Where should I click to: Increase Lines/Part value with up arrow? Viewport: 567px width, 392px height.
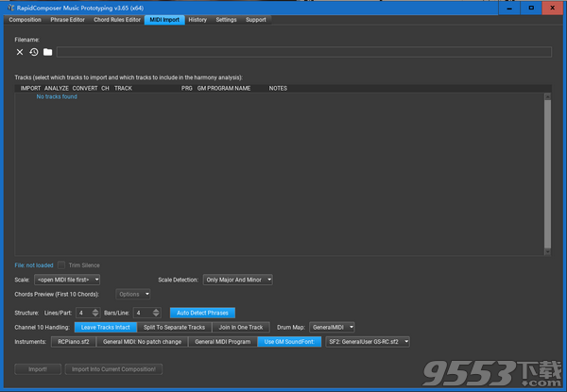95,311
